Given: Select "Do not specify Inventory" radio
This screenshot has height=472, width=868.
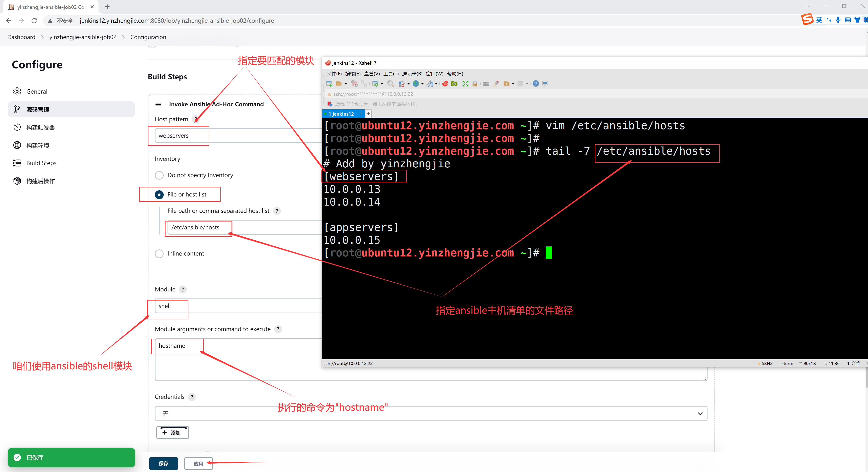Looking at the screenshot, I should [159, 175].
